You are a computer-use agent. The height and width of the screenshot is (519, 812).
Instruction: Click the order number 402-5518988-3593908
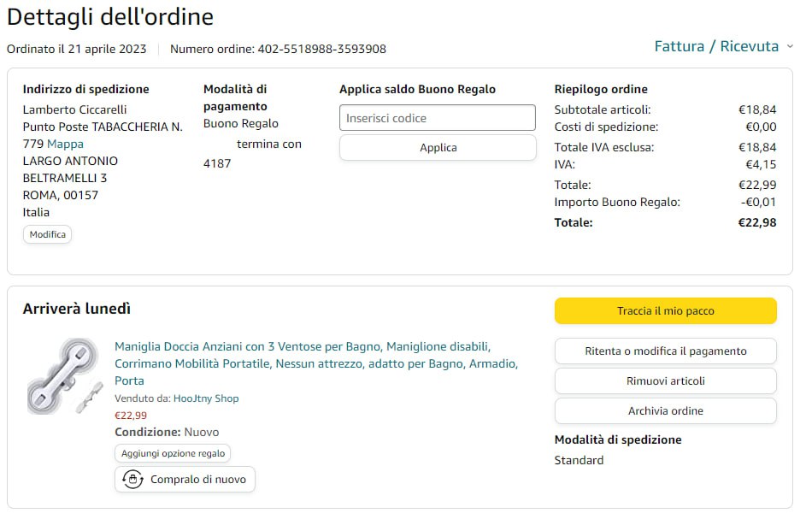coord(322,49)
